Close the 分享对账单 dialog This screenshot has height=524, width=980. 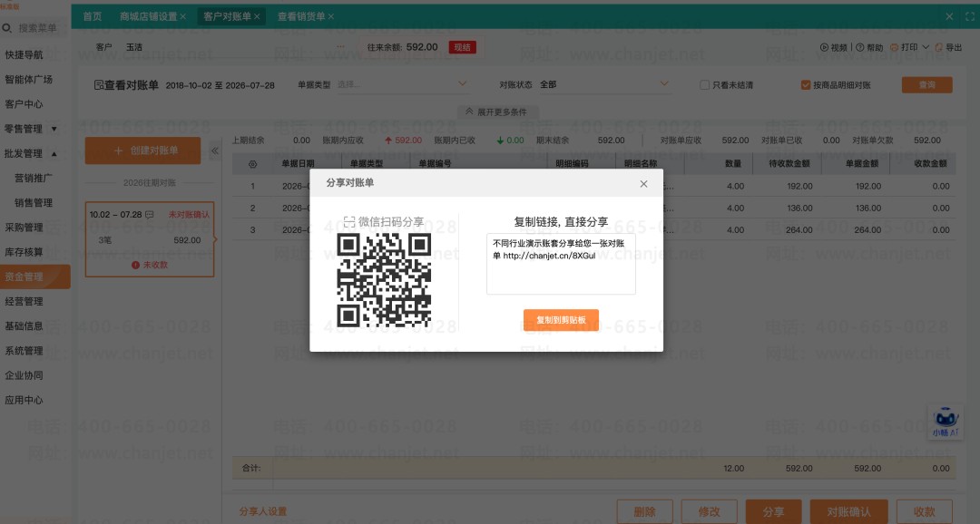pos(643,184)
